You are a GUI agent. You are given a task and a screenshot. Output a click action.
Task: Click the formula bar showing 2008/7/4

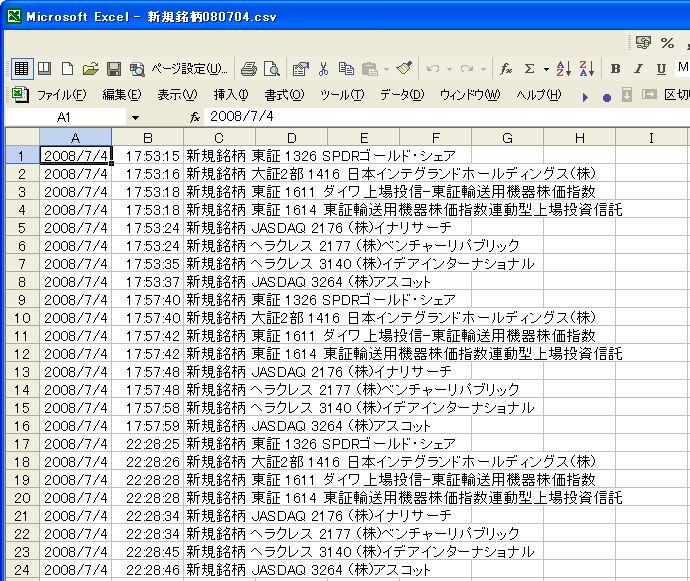pos(447,117)
